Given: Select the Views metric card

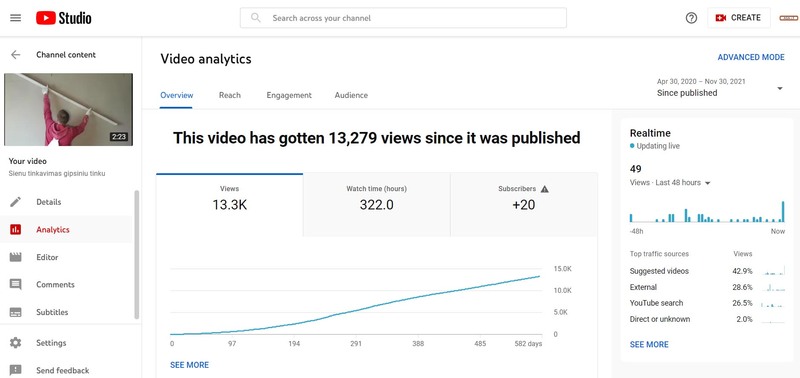Looking at the screenshot, I should [x=230, y=205].
